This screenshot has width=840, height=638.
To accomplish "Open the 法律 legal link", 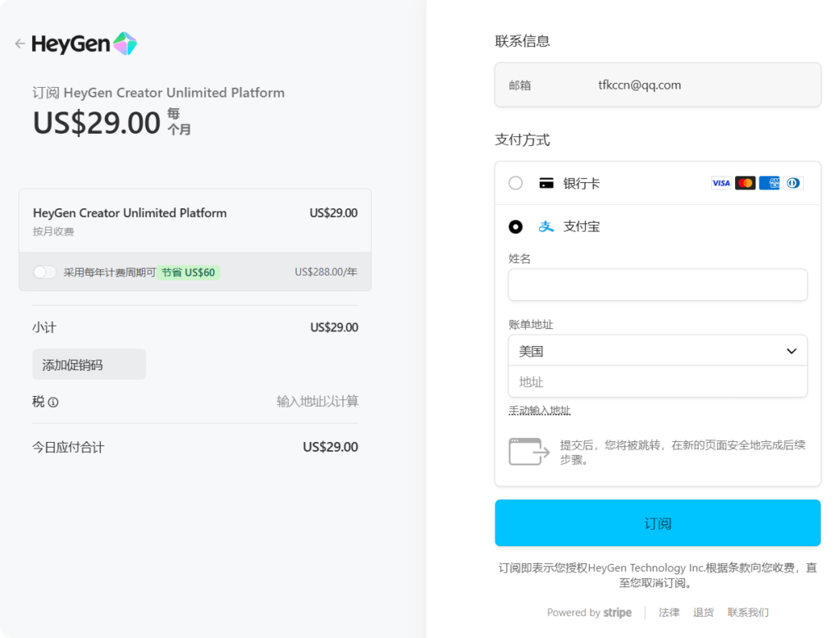I will pyautogui.click(x=669, y=613).
